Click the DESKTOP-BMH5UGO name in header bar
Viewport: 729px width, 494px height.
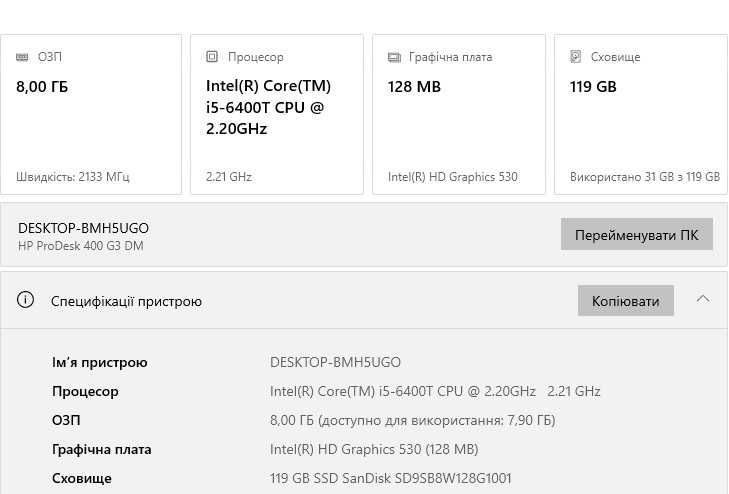83,228
